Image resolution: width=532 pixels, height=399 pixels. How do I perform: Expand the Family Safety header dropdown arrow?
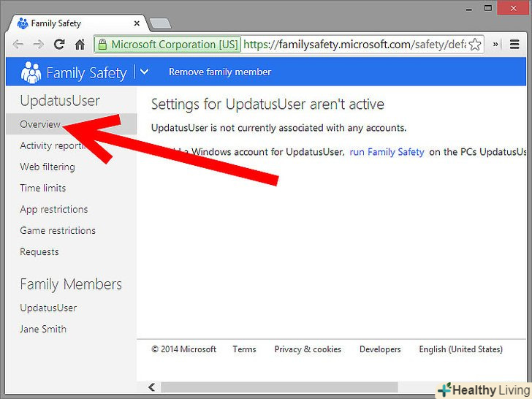point(144,72)
